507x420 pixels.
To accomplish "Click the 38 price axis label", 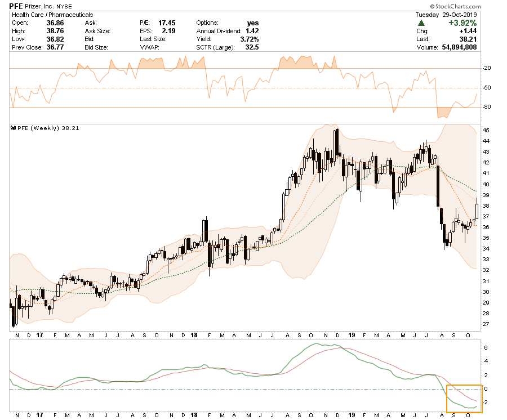I will pyautogui.click(x=486, y=206).
